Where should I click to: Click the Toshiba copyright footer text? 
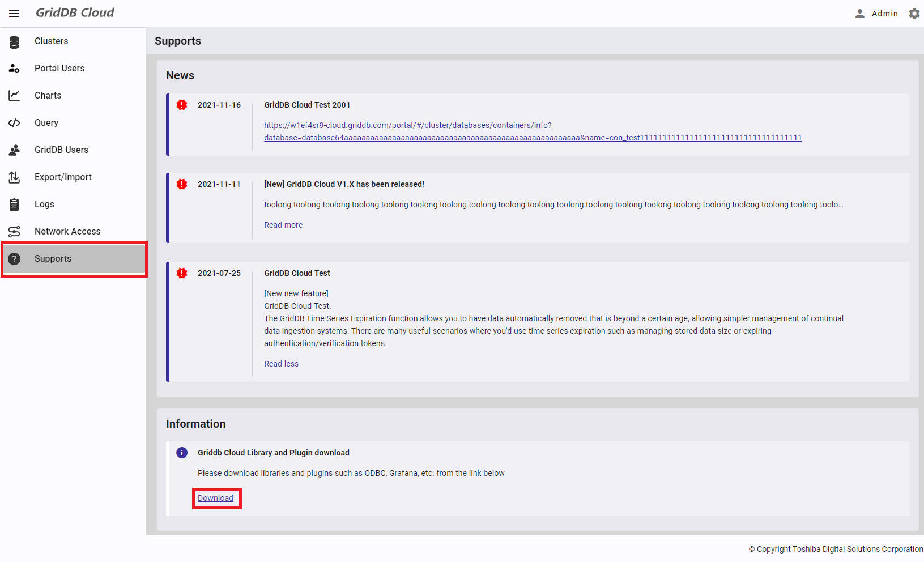tap(836, 549)
